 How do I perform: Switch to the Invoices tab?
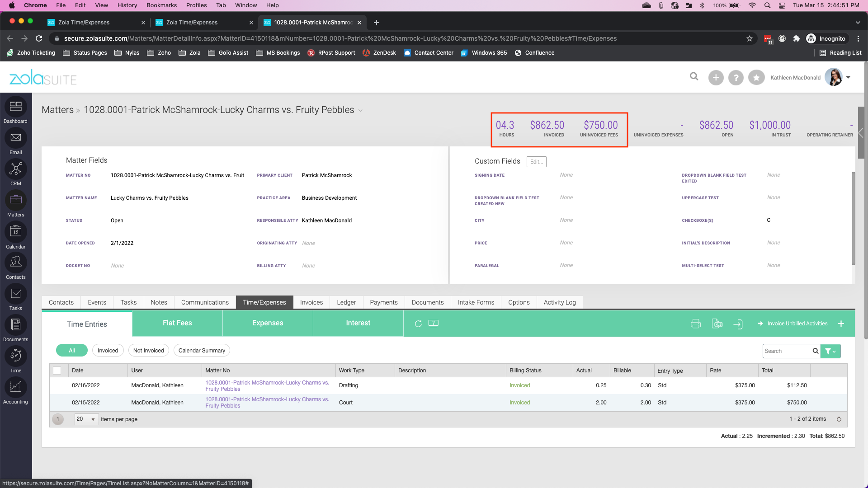[311, 302]
